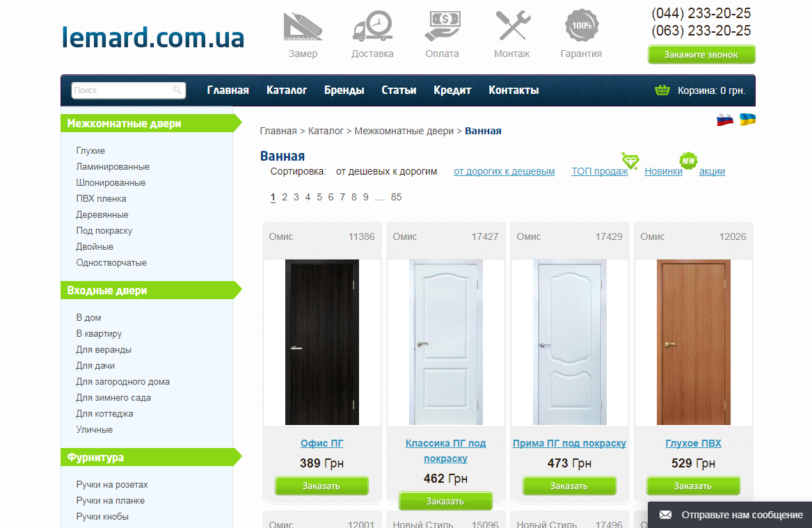This screenshot has width=812, height=528.
Task: Open the Каталог menu item
Action: click(x=287, y=90)
